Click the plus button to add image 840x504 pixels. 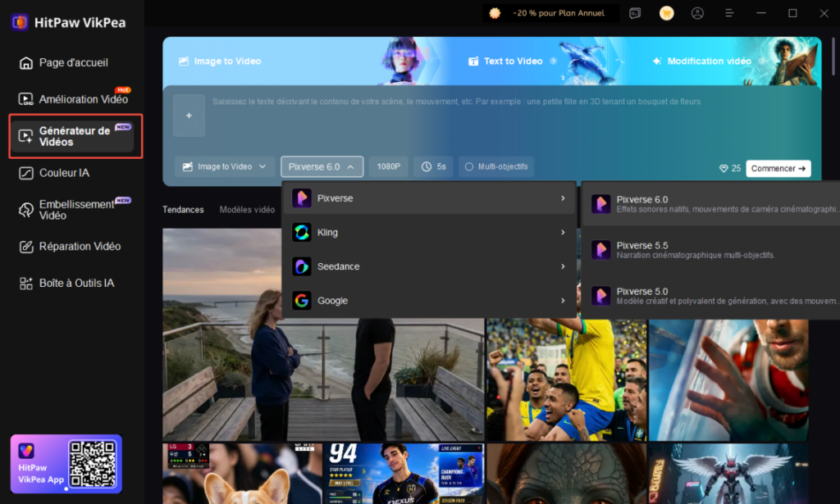point(189,116)
